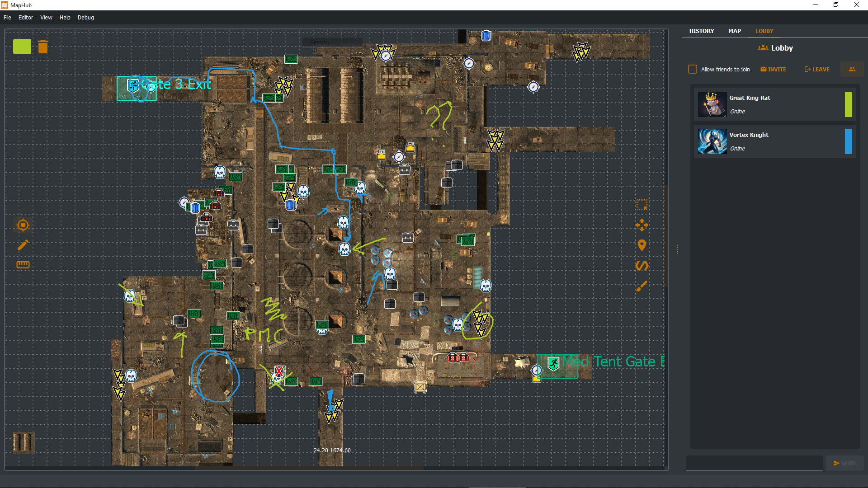
Task: Open the Editor menu
Action: click(x=26, y=17)
